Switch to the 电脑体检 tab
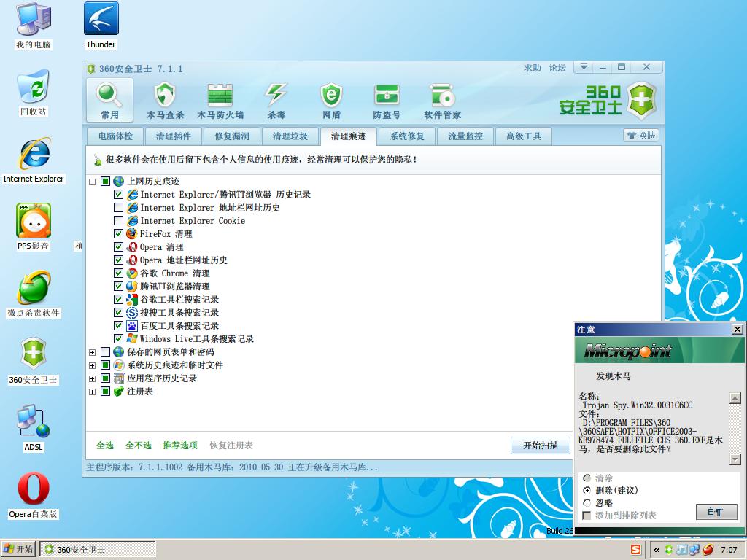 click(115, 136)
